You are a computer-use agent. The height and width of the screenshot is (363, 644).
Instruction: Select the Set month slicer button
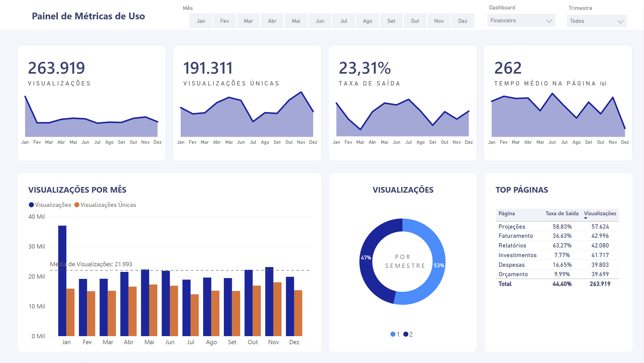pos(391,21)
